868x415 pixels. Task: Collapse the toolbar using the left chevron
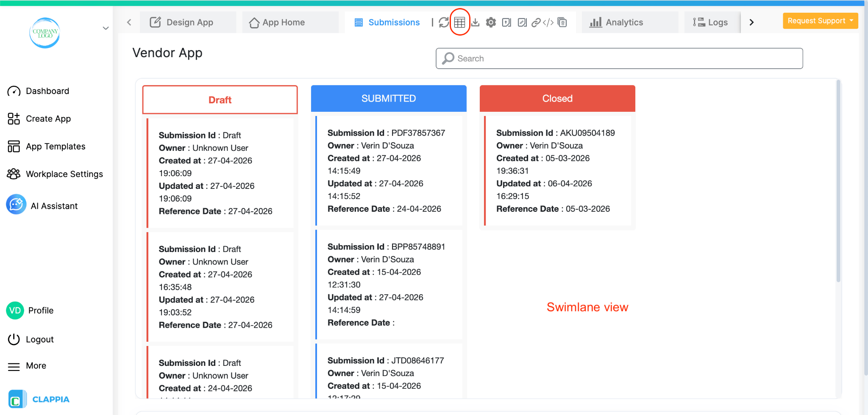click(129, 22)
